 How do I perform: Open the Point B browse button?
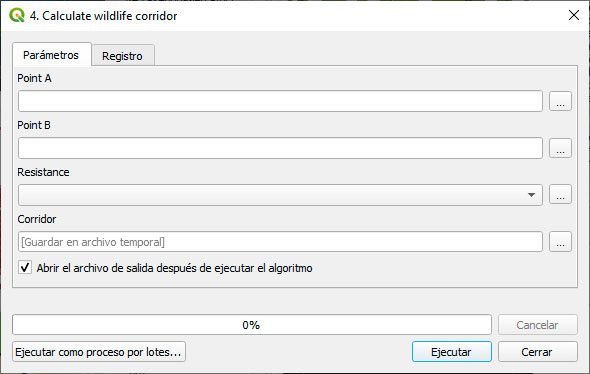(560, 148)
